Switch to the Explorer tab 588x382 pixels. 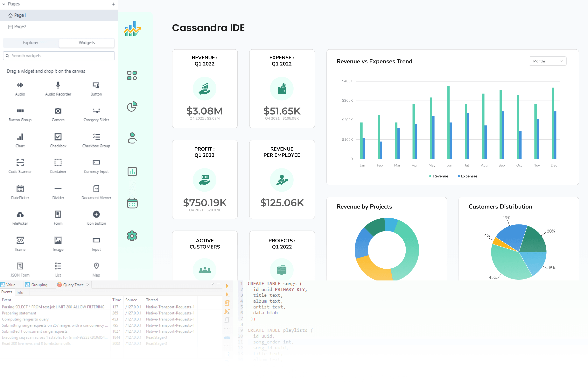pyautogui.click(x=31, y=43)
